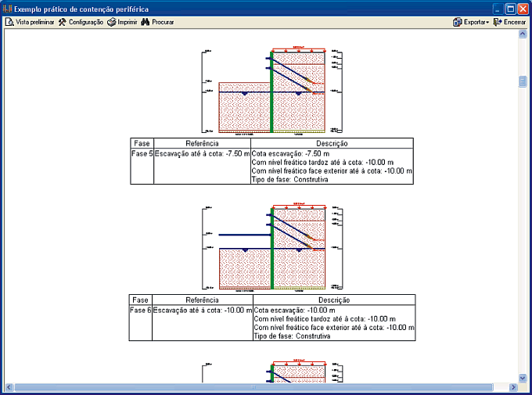The image size is (532, 395).
Task: Expand the Exportar dropdown arrow
Action: pos(487,22)
